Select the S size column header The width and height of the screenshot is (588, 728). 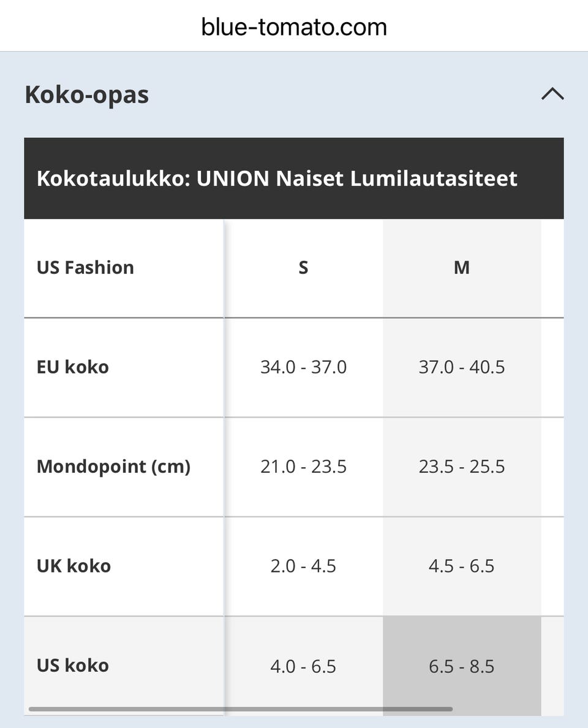tap(303, 268)
